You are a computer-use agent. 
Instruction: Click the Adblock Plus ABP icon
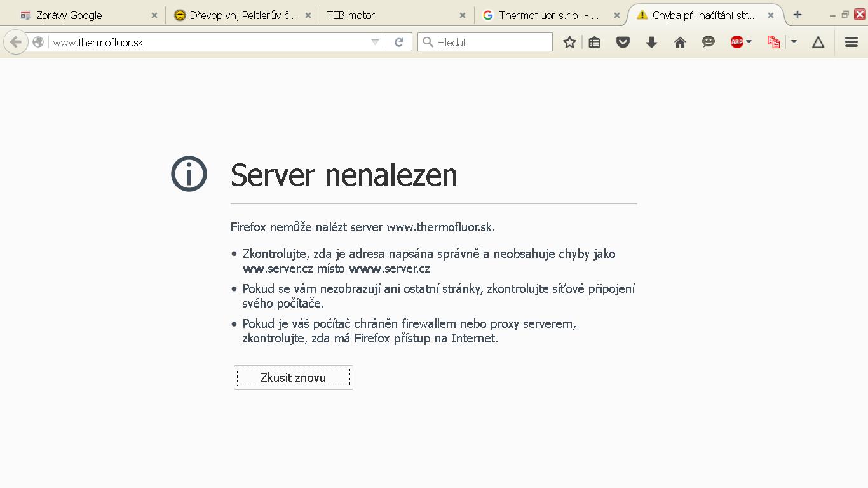click(x=737, y=42)
